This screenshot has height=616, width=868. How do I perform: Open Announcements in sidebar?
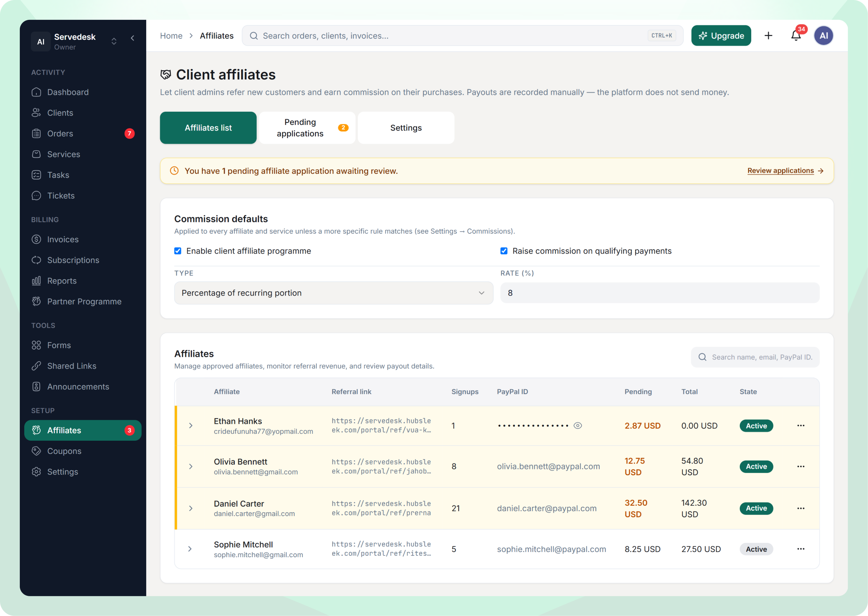[83, 387]
